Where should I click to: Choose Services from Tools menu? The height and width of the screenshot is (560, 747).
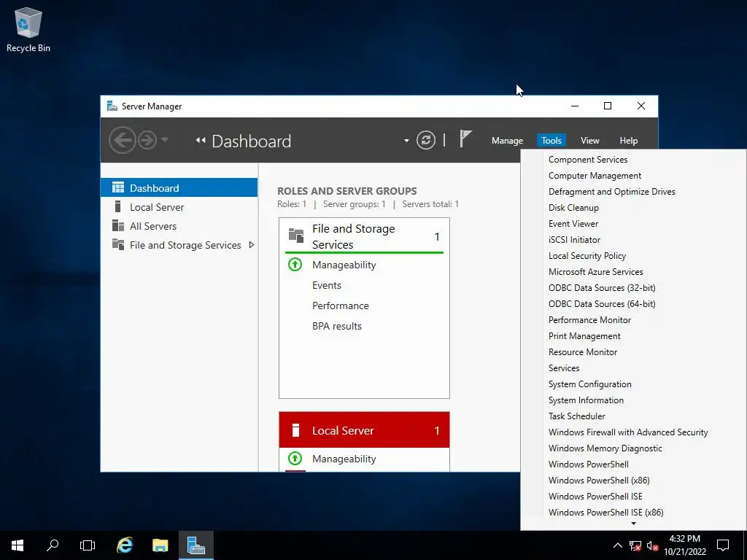coord(633,368)
